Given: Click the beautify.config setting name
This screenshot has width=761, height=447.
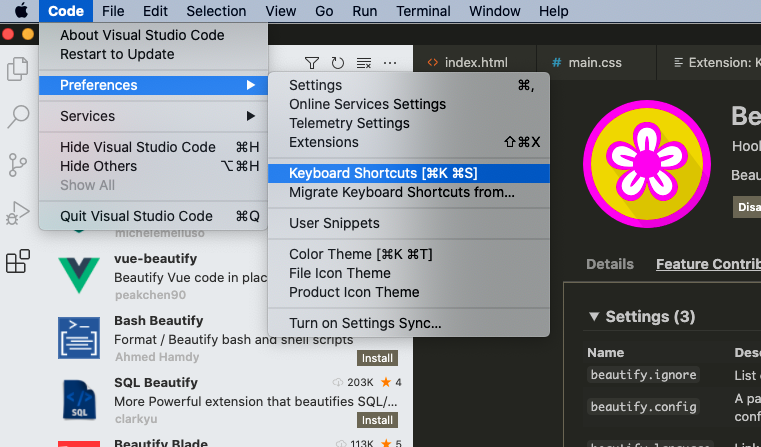Looking at the screenshot, I should [643, 406].
